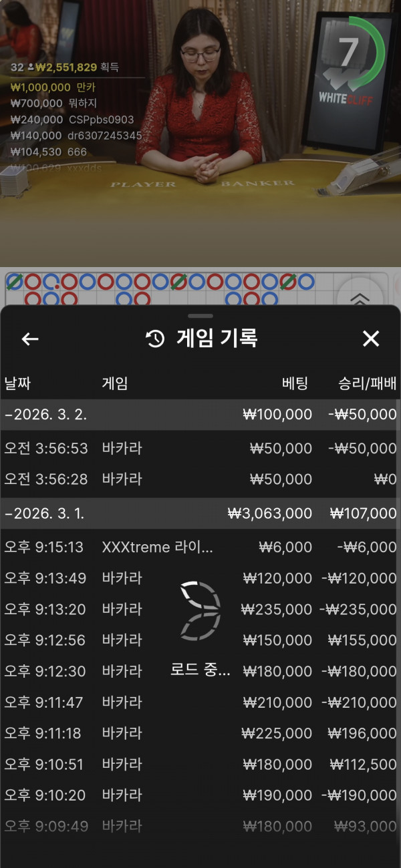Open the 오후 9:10:51 바카라 record
This screenshot has height=868, width=401.
click(x=200, y=765)
